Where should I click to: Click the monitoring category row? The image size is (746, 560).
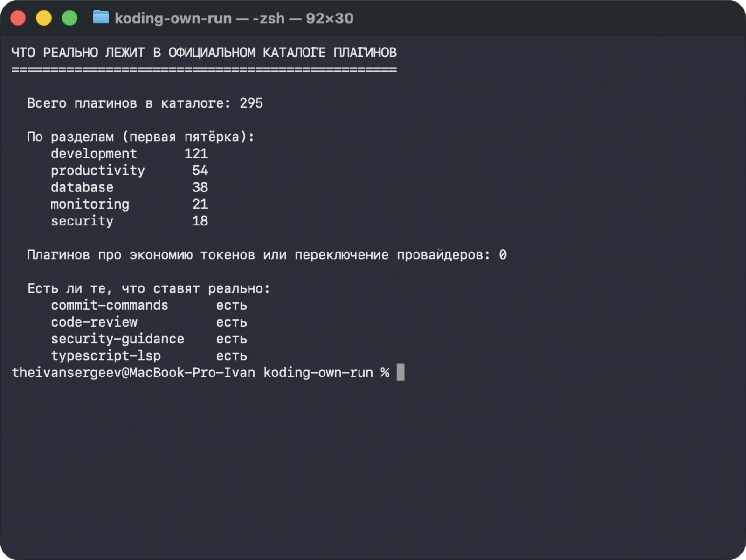(x=129, y=204)
